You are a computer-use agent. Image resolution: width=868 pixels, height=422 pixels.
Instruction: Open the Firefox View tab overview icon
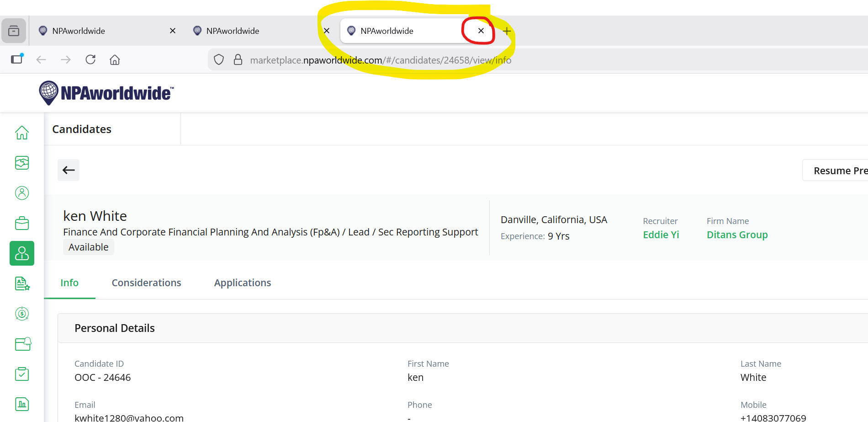(x=14, y=31)
